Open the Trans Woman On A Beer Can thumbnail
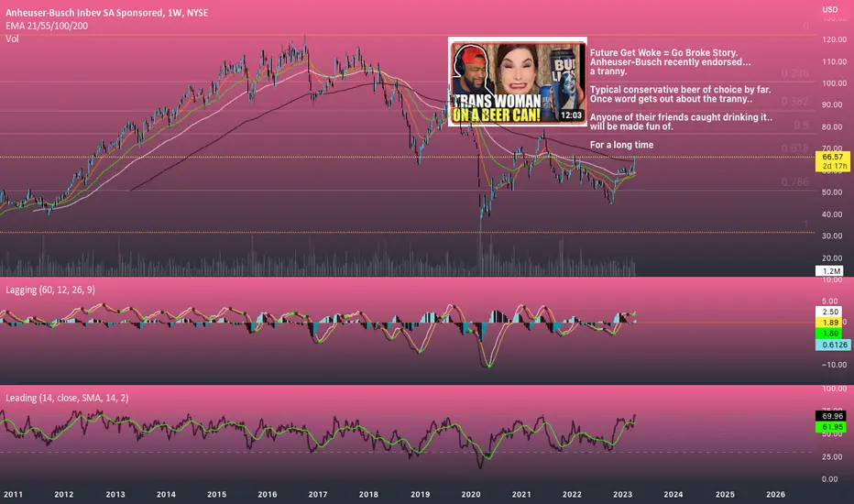Viewport: 854px width, 504px height. click(x=518, y=82)
